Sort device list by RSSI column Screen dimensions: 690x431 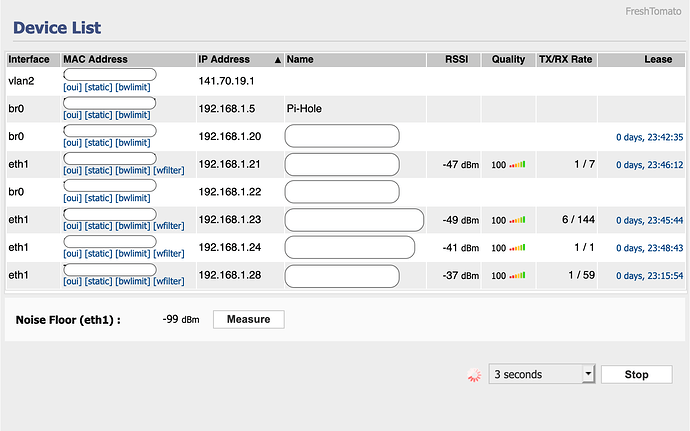(456, 59)
